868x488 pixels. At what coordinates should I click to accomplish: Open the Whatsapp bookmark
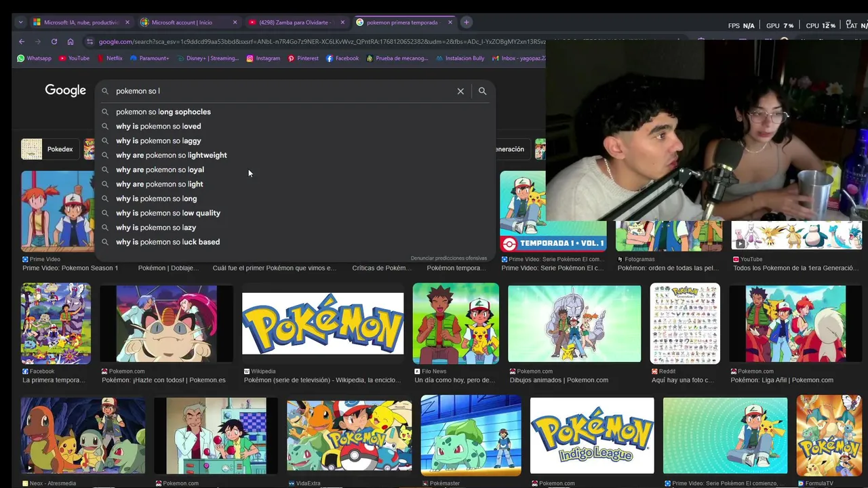34,58
